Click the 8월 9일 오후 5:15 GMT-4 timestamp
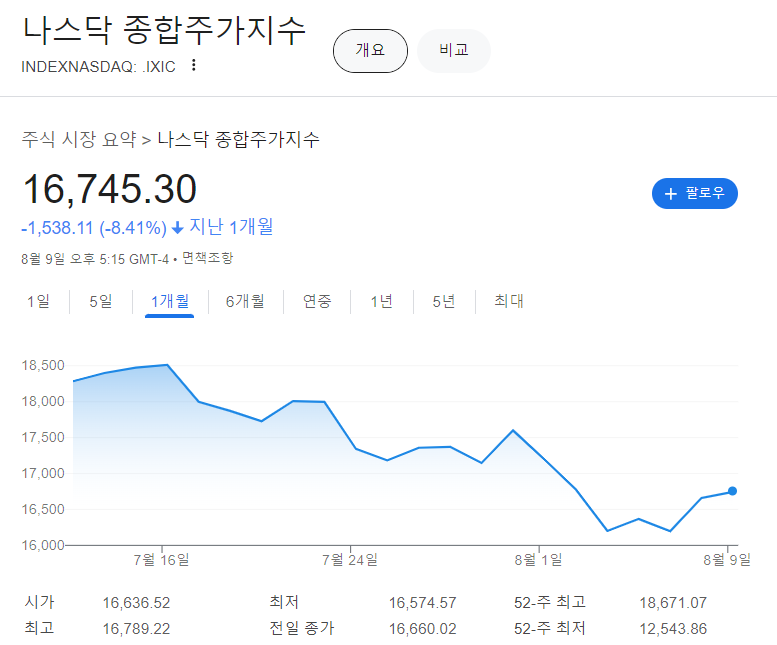Screen dimensions: 777x645 click(x=95, y=259)
